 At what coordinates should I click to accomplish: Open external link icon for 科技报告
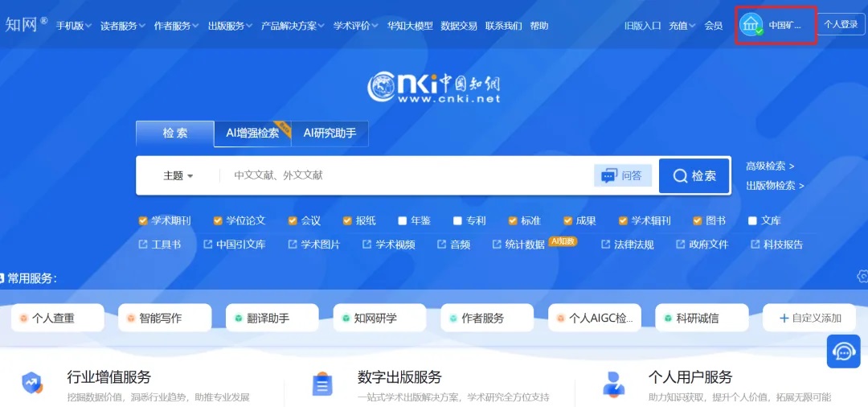point(755,245)
